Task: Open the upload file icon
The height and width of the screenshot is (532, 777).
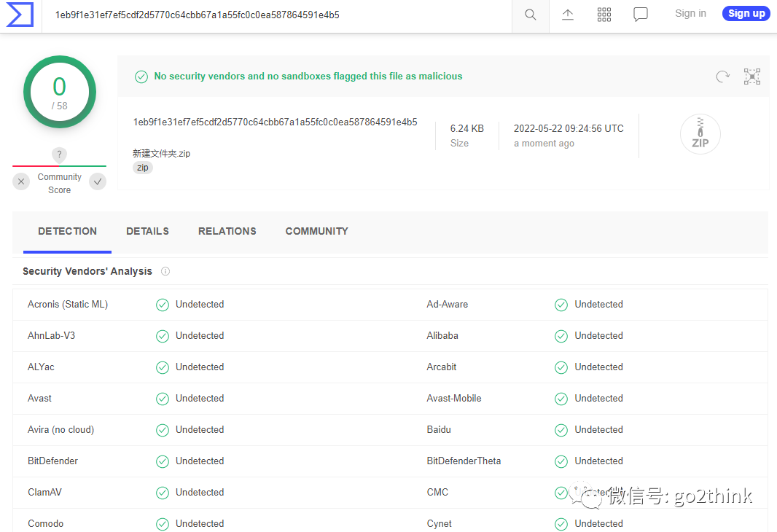Action: tap(568, 15)
